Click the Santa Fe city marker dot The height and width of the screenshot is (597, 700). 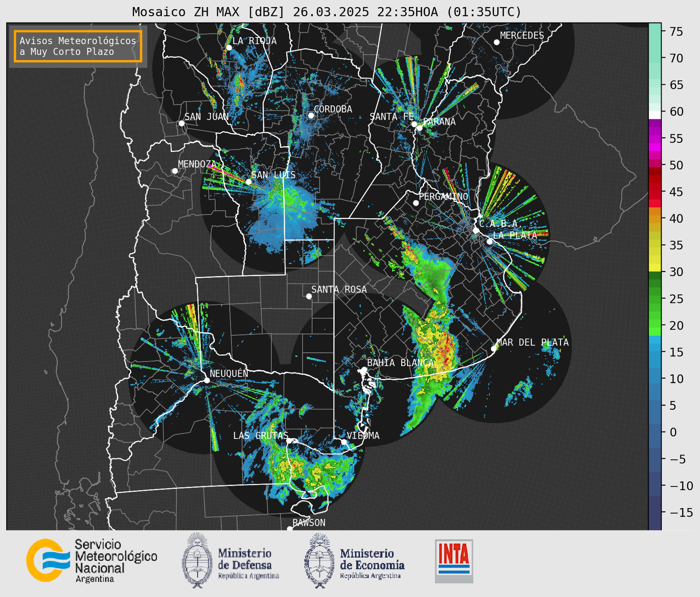click(x=414, y=124)
